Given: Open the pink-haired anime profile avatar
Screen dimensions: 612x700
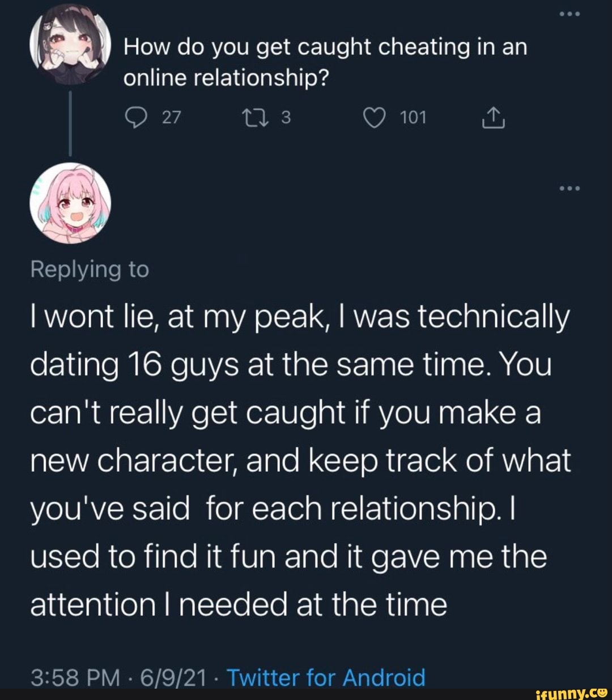Looking at the screenshot, I should (x=70, y=203).
